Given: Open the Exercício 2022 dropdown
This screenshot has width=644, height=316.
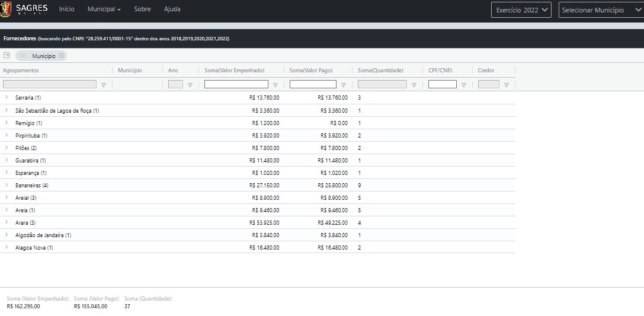Looking at the screenshot, I should [x=521, y=10].
